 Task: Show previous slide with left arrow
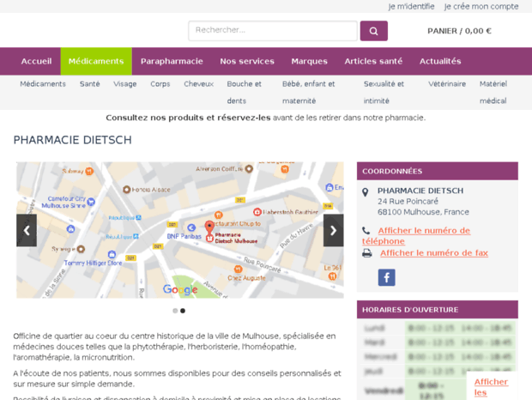27,230
